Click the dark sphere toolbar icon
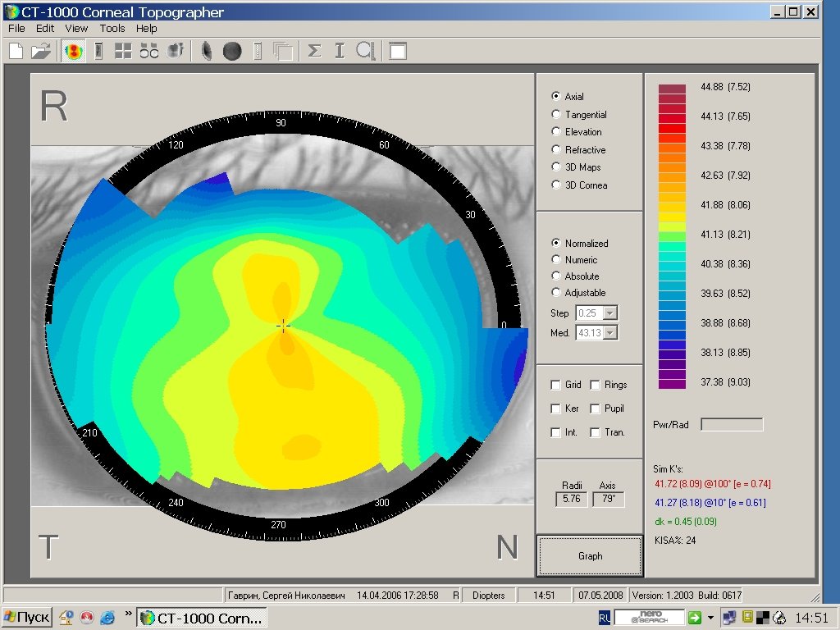This screenshot has height=630, width=840. 232,52
